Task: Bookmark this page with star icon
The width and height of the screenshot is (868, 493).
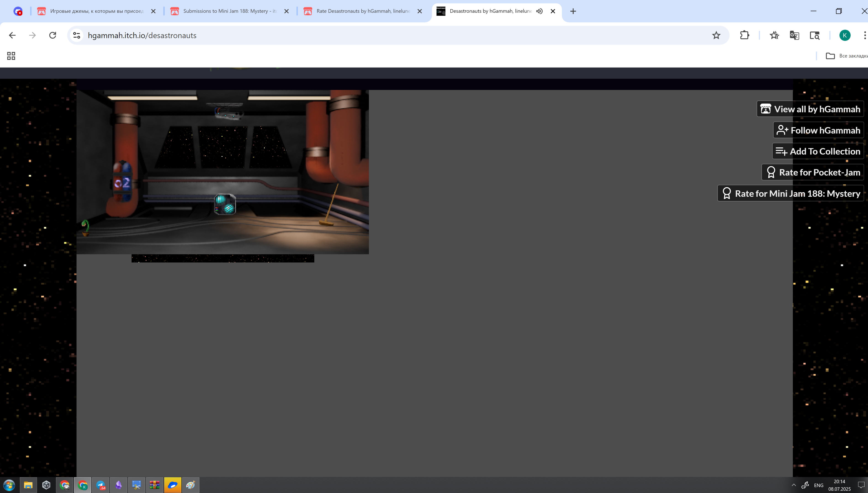Action: click(716, 35)
